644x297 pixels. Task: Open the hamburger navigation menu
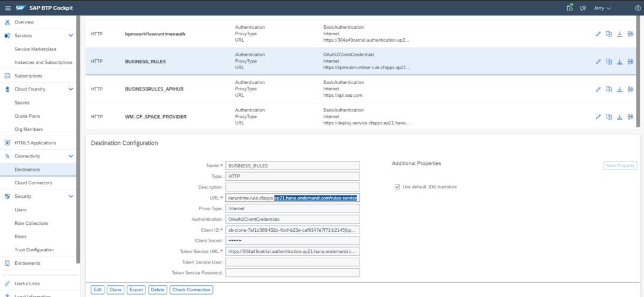(8, 8)
